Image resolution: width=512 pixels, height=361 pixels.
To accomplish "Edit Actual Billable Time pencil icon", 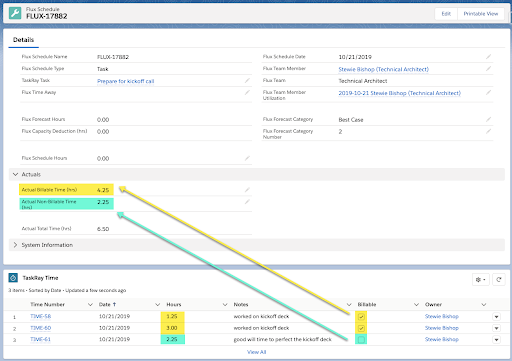I will (x=247, y=190).
